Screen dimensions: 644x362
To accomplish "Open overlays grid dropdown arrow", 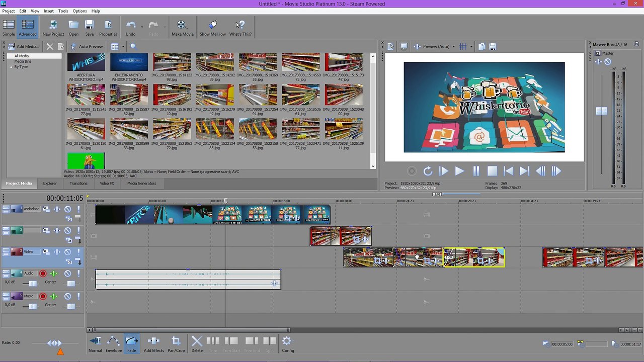I will pyautogui.click(x=471, y=47).
